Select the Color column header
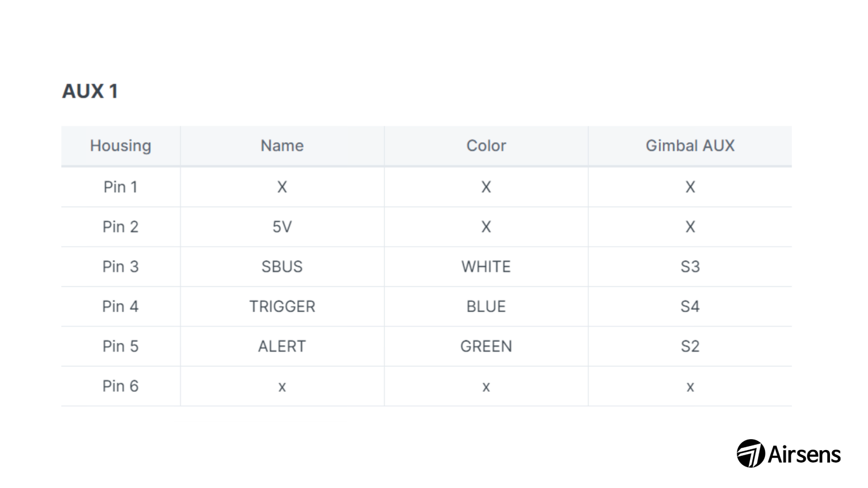The image size is (868, 488). point(486,145)
